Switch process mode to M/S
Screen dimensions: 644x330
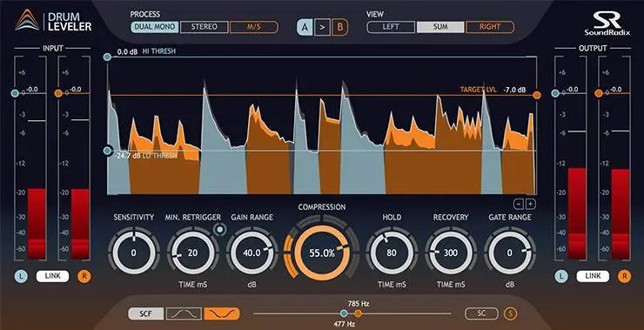pos(254,28)
